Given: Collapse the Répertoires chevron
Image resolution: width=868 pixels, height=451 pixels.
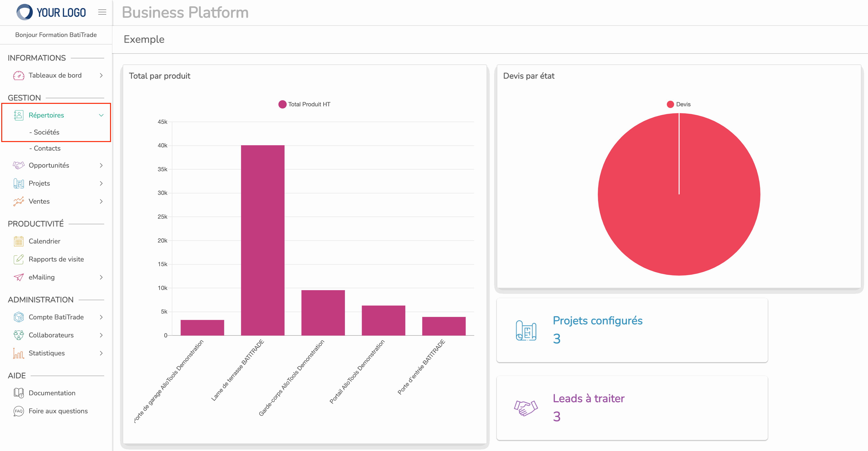Looking at the screenshot, I should click(101, 115).
